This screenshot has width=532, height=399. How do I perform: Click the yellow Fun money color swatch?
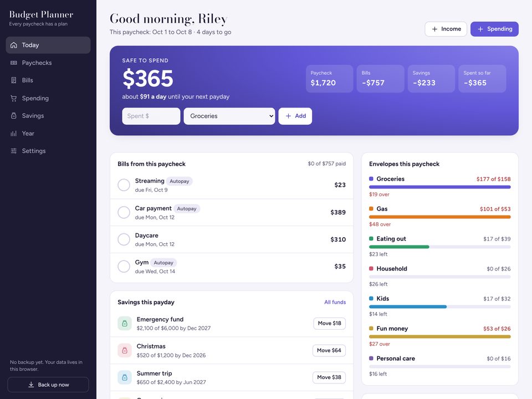tap(371, 329)
